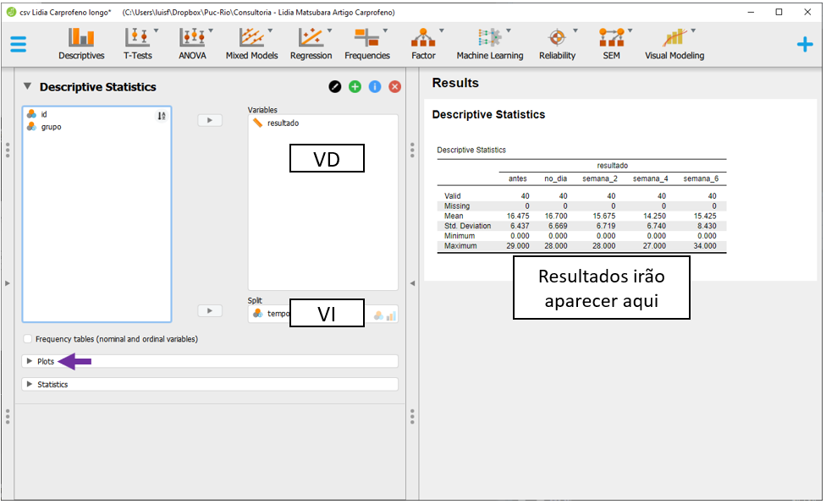Enable the Frequency tables checkbox

(x=29, y=339)
